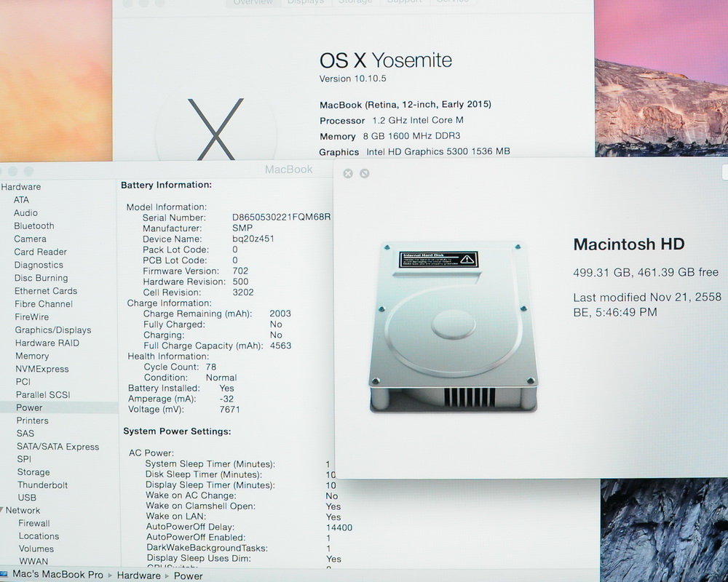
Task: Click 499.31 GB, 461.39 GB free text
Action: (646, 272)
